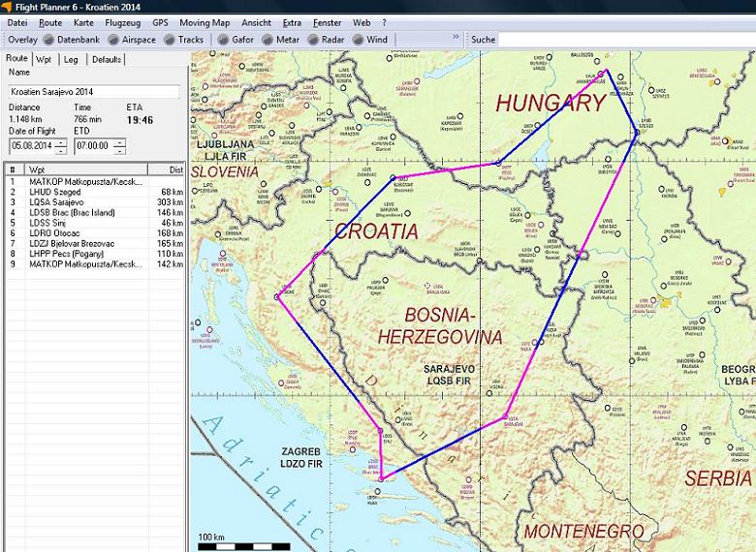Switch to the Defaults tab
756x552 pixels.
pos(107,60)
